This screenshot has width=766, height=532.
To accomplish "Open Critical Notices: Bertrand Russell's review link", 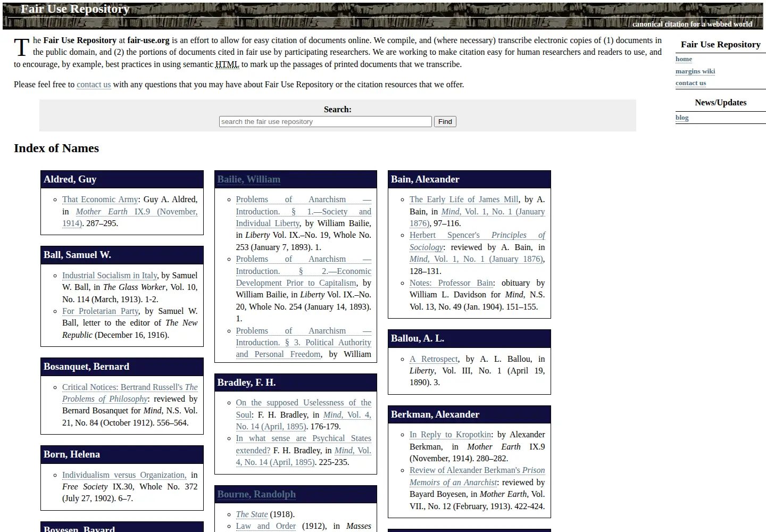I will [x=130, y=393].
